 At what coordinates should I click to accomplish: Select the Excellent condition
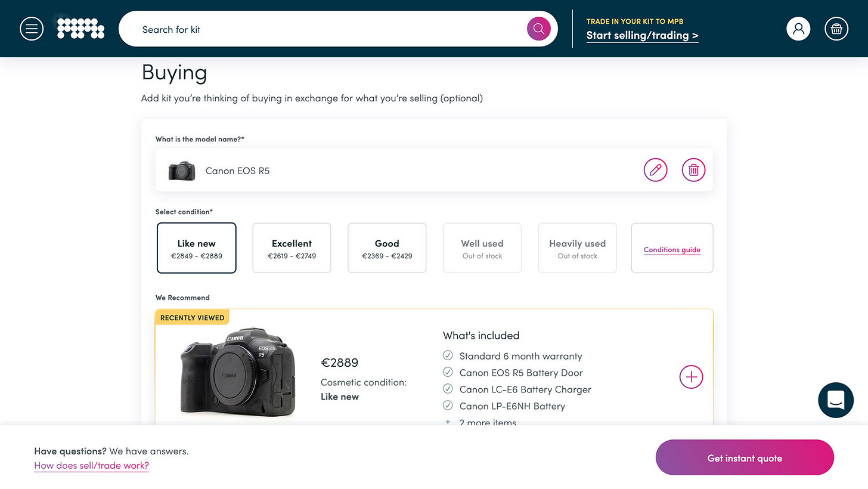click(292, 248)
